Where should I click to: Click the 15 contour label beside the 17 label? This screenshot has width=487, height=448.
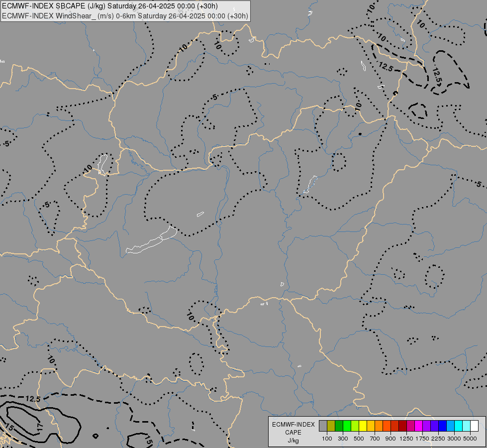9,428
